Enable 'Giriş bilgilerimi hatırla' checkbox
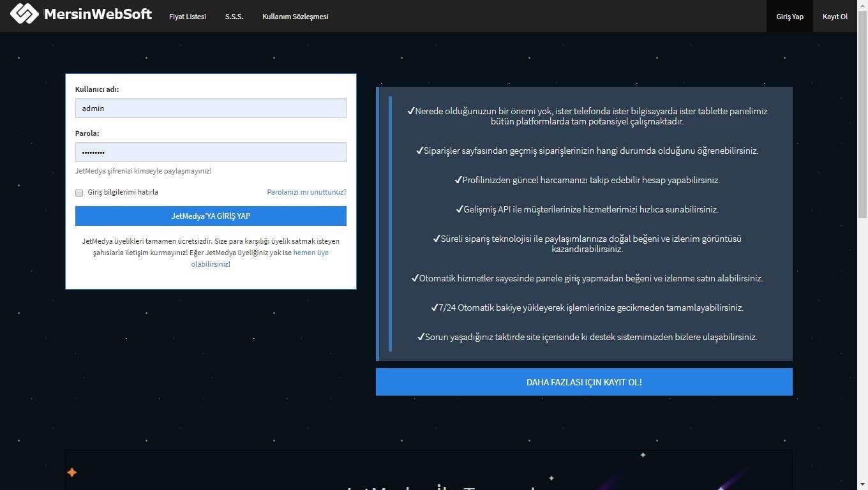Screen dimensions: 868x490 click(79, 192)
